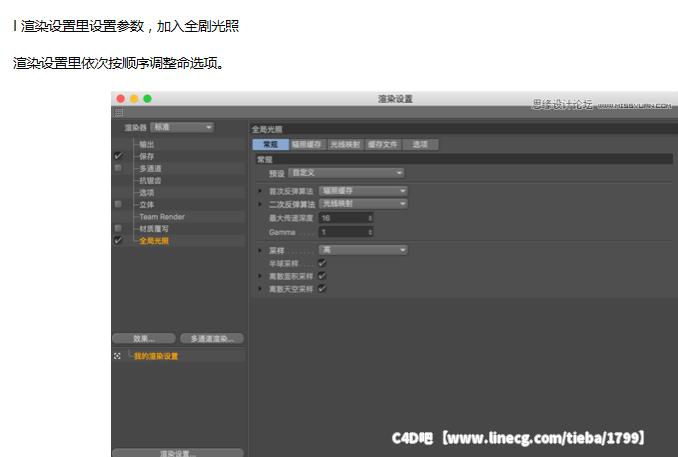Click the 效果... button
This screenshot has width=678, height=457.
pyautogui.click(x=144, y=339)
